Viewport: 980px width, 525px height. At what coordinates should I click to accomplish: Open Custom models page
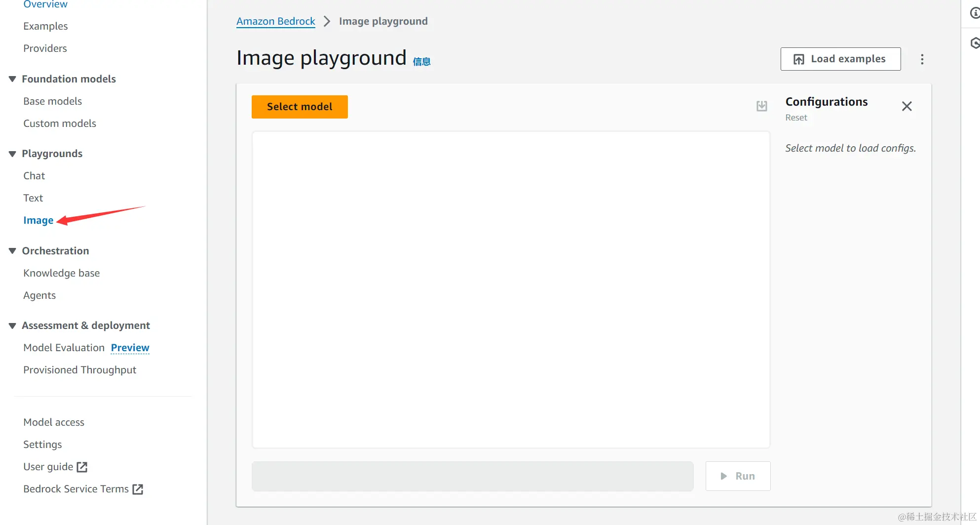60,123
